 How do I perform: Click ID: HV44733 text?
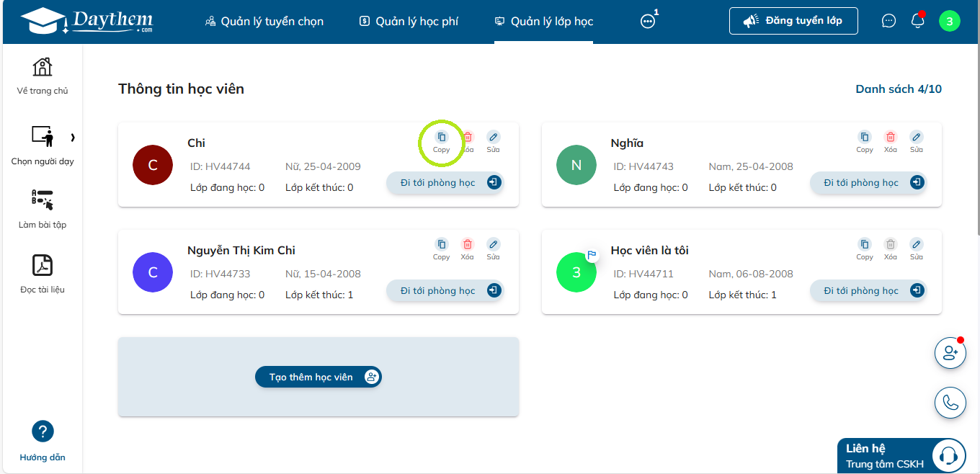point(220,274)
